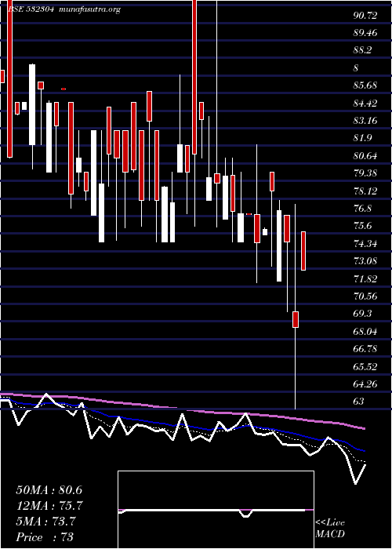Screen dimensions: 392x549
Task: Select the 78.12 price axis label
Action: tap(365, 191)
